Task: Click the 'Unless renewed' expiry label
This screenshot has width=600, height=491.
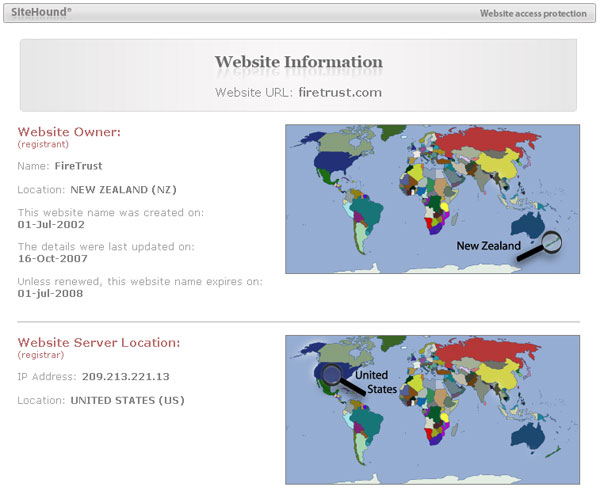Action: (140, 281)
